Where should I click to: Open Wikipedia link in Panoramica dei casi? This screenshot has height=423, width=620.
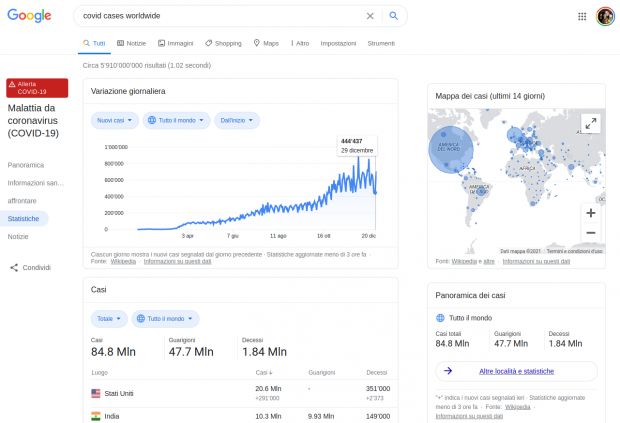518,407
